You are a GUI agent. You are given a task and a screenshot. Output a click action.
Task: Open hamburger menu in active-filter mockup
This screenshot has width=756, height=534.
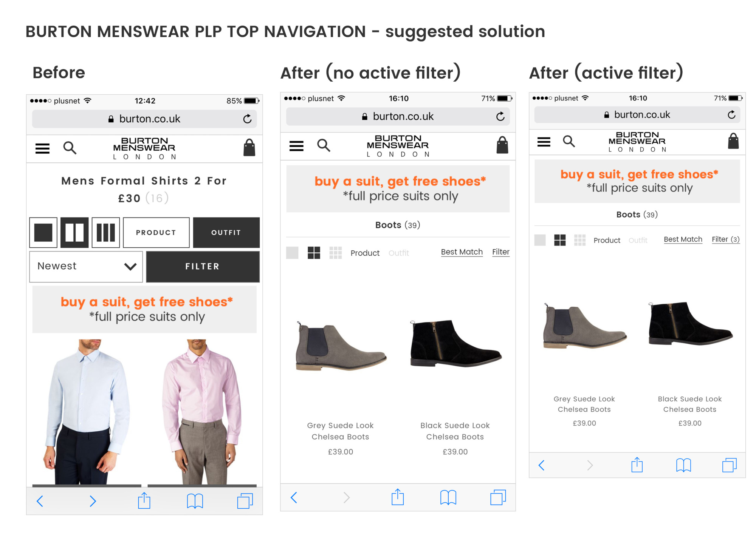[x=544, y=142]
